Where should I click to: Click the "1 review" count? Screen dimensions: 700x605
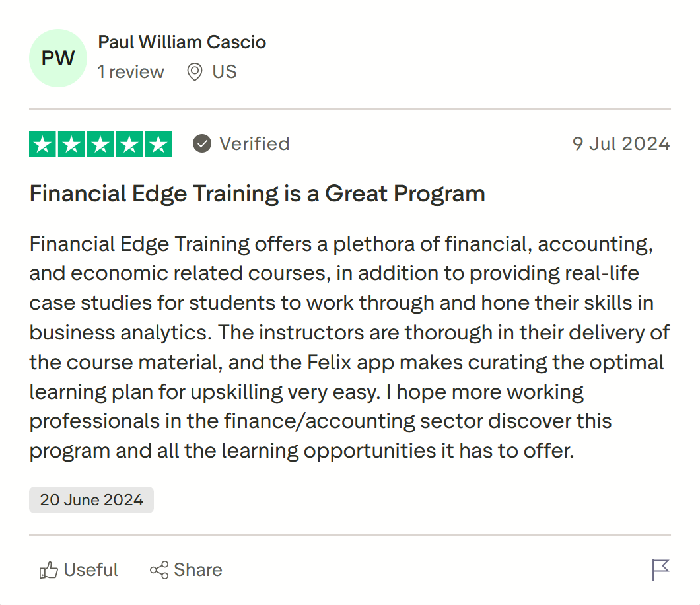coord(131,71)
